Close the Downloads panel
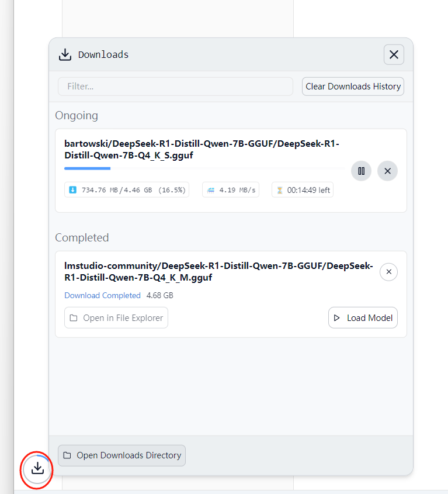Screen dimensions: 448x494 click(x=394, y=55)
